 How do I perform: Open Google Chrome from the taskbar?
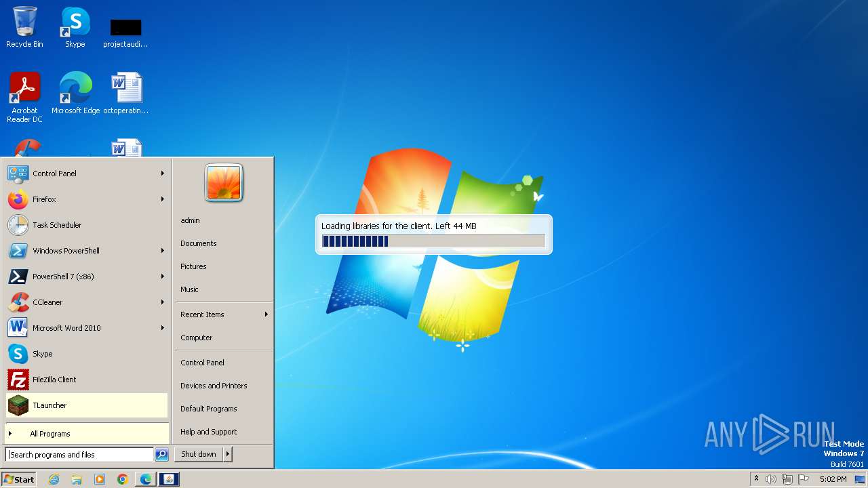pos(123,479)
